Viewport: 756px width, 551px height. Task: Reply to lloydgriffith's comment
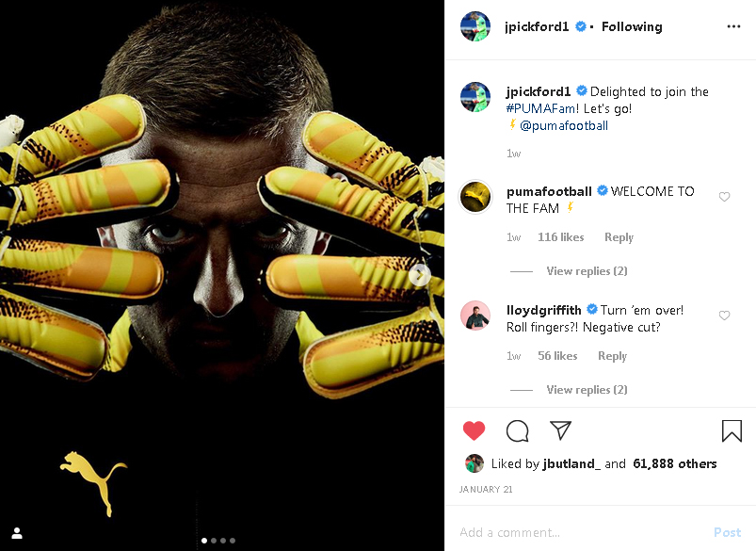(612, 356)
